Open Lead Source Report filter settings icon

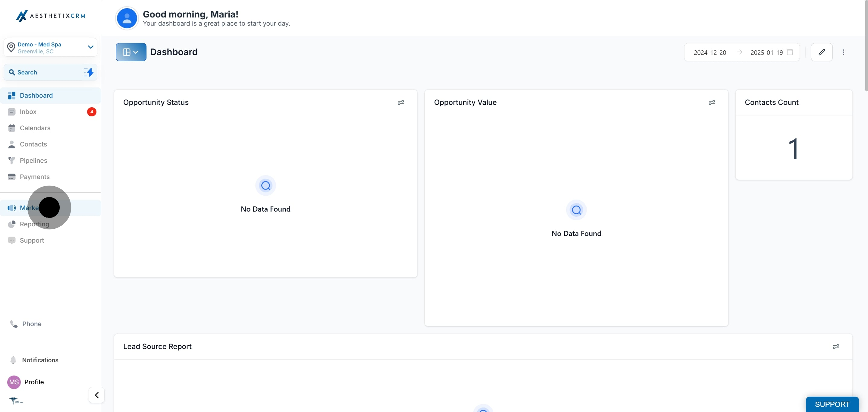[x=836, y=347]
